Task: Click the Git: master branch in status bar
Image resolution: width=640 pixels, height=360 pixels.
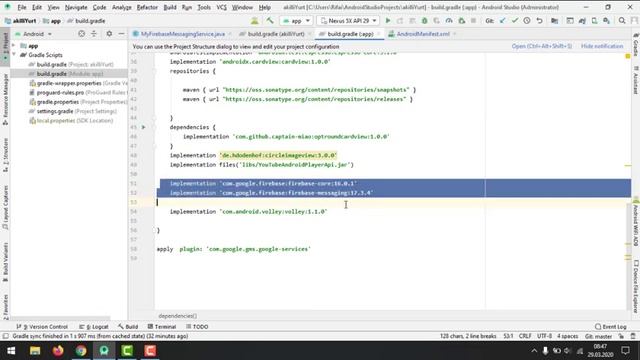Action: point(598,336)
